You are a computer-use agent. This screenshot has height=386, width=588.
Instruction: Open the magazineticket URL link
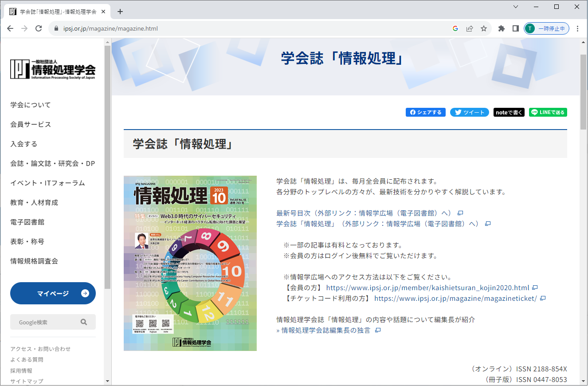[x=455, y=298]
